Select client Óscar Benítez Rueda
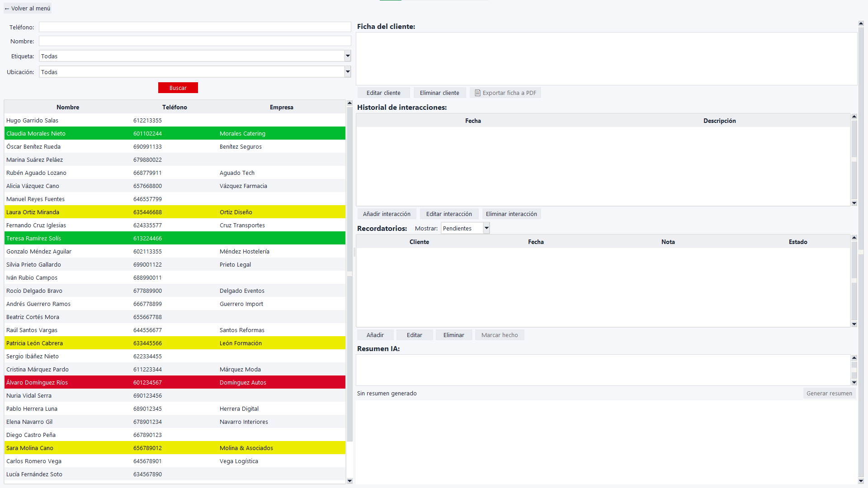The image size is (868, 488). [x=175, y=146]
